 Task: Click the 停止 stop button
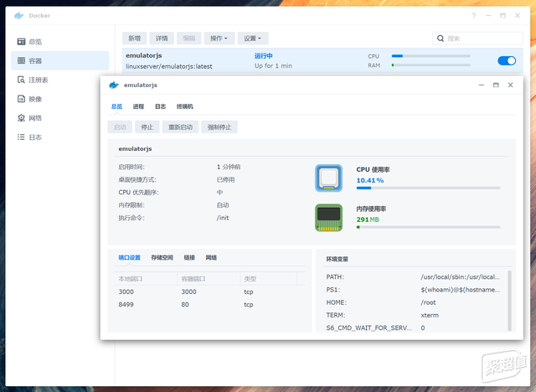147,127
